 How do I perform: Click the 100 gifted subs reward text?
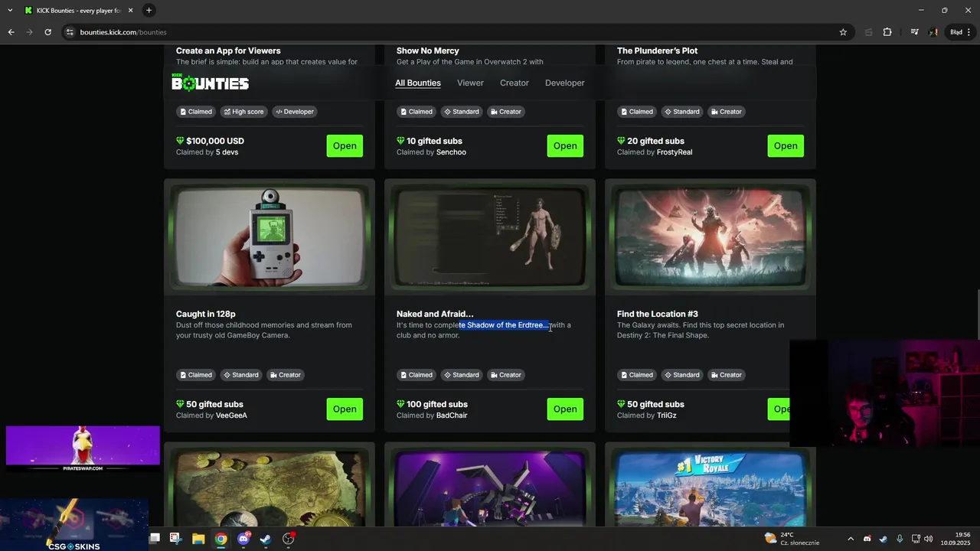[x=437, y=404]
